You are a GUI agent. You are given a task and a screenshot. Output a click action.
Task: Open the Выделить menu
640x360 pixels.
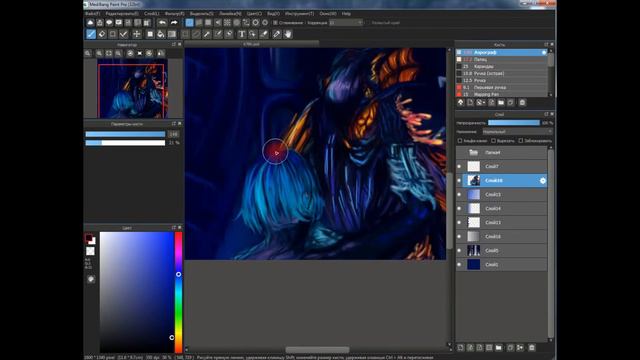(202, 13)
